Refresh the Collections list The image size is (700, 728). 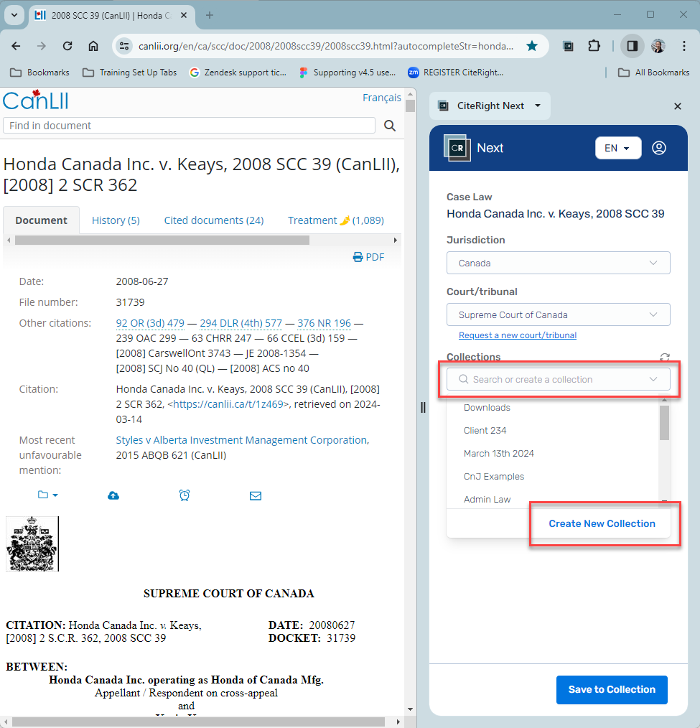[x=665, y=357]
